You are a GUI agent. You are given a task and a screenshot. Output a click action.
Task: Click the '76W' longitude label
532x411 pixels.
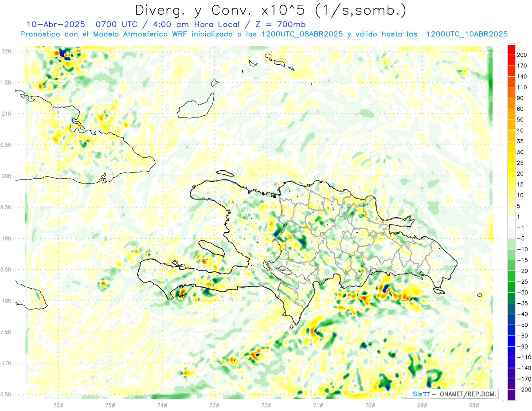coord(58,404)
